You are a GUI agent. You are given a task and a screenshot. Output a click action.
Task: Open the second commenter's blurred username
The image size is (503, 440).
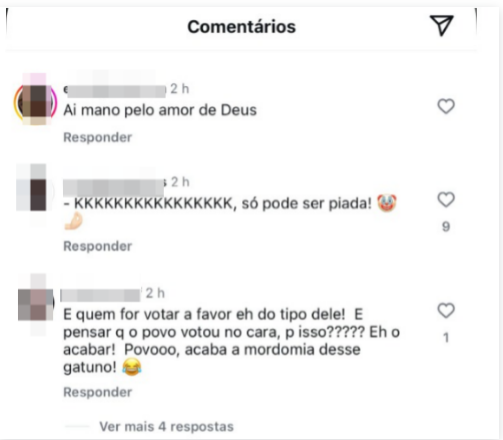pos(114,187)
